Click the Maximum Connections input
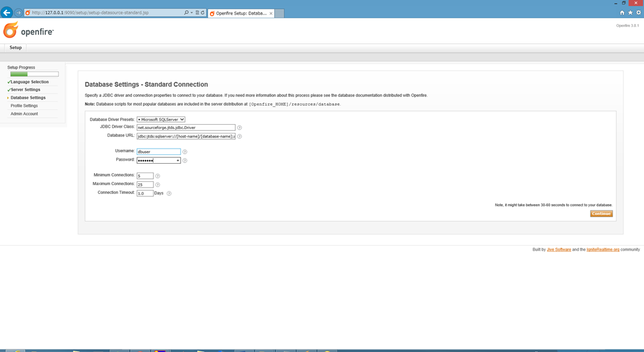The width and height of the screenshot is (644, 352). 145,185
